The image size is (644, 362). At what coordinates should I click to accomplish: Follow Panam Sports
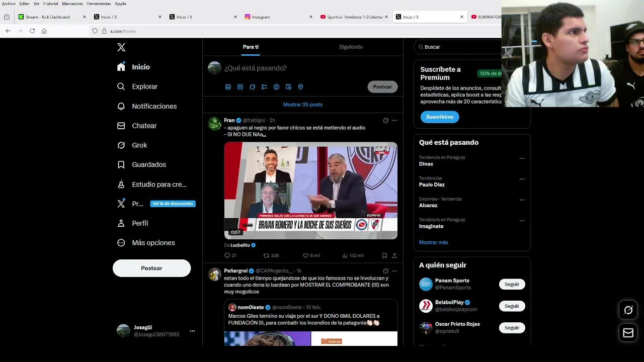(512, 284)
